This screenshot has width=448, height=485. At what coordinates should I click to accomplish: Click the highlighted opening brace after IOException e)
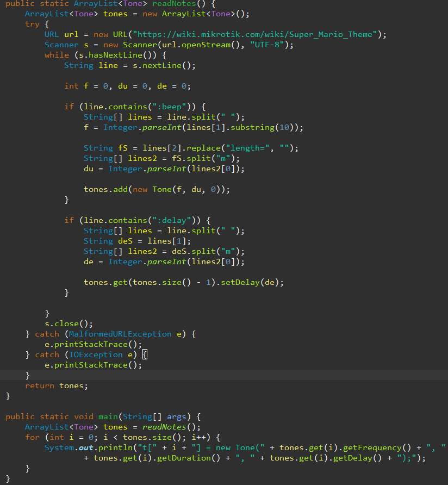145,355
